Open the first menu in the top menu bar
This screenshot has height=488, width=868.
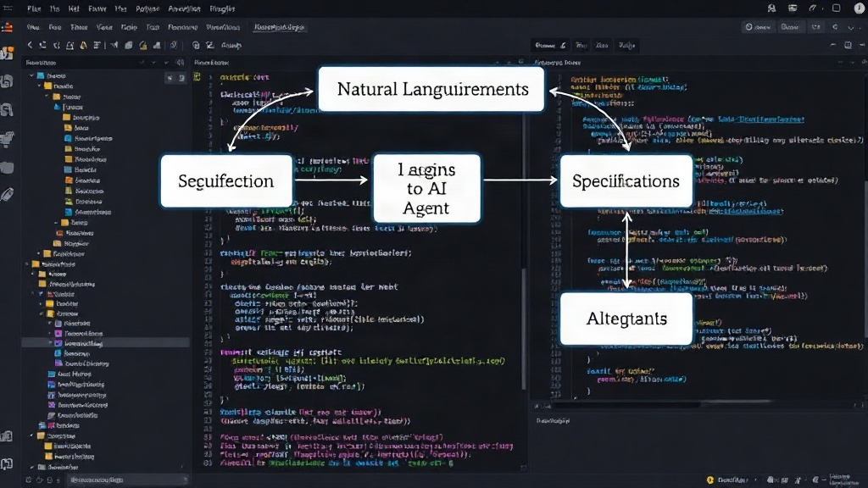[x=34, y=8]
